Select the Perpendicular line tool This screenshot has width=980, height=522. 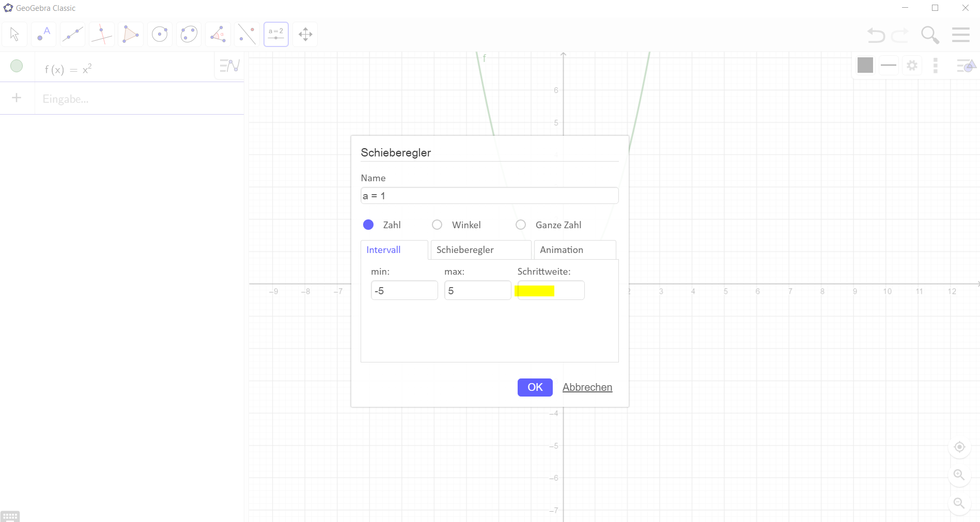point(102,35)
